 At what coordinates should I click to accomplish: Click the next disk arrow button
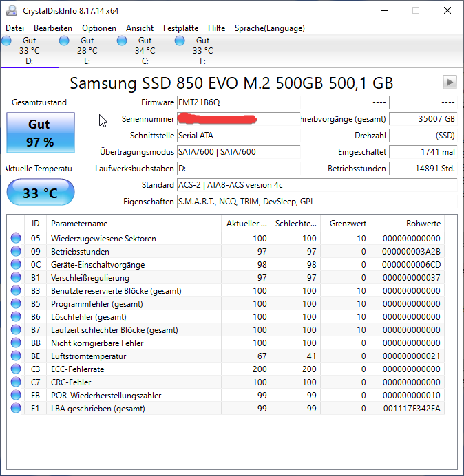[450, 82]
